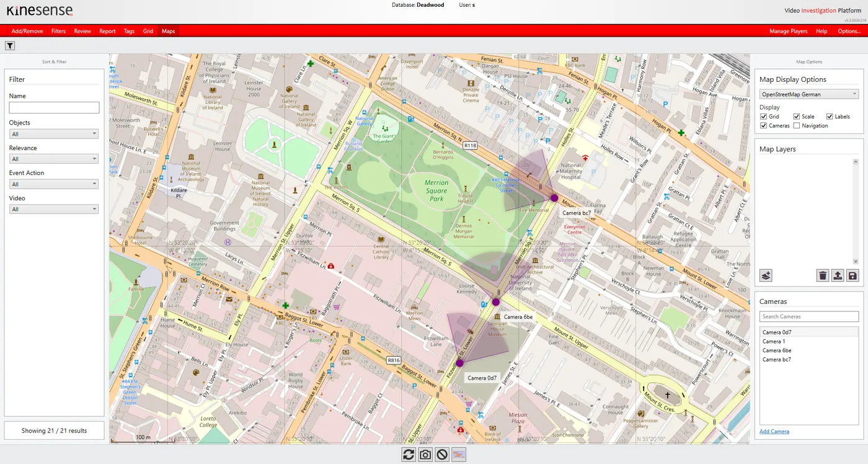
Task: Toggle the Grid display checkbox
Action: [x=763, y=117]
